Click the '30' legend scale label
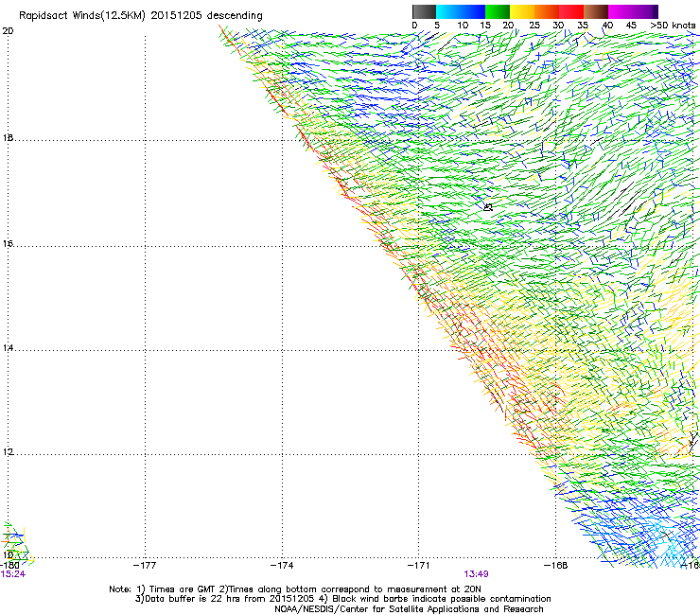Image resolution: width=700 pixels, height=615 pixels. pyautogui.click(x=558, y=26)
